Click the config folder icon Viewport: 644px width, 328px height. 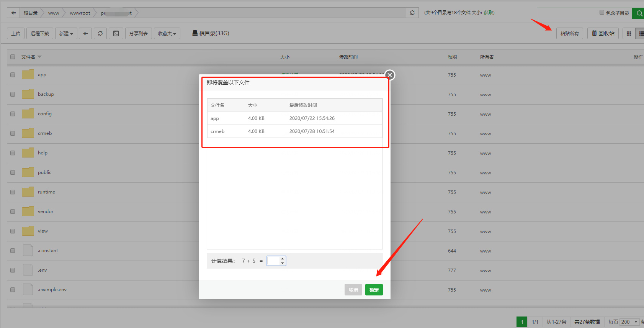click(28, 114)
